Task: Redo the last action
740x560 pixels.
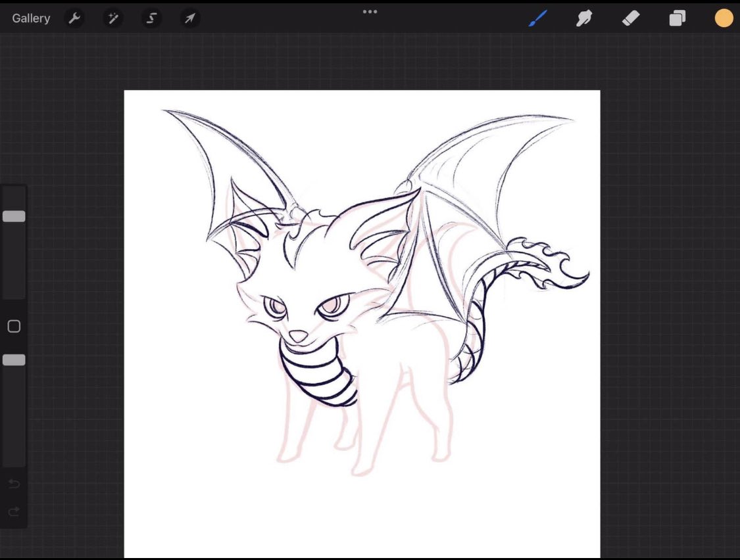Action: (x=14, y=511)
